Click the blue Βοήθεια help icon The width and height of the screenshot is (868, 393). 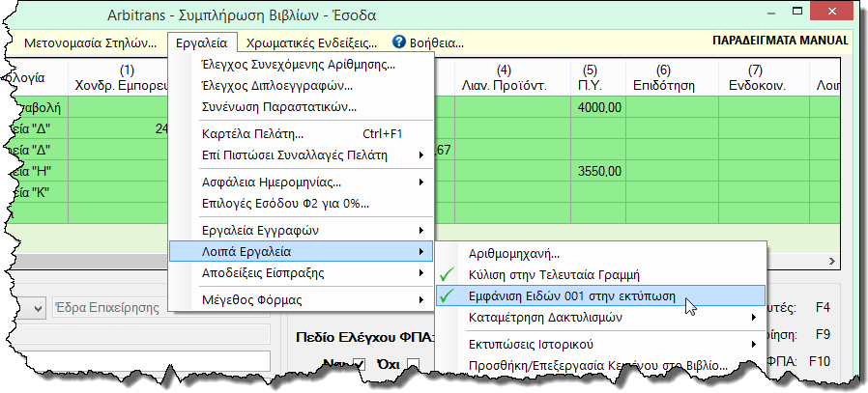[x=398, y=42]
